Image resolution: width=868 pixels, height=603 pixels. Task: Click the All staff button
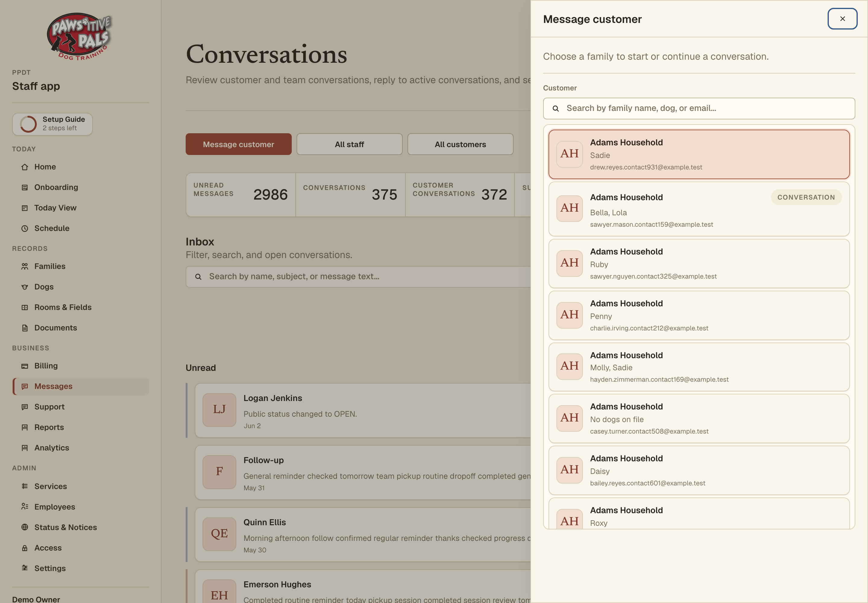349,144
